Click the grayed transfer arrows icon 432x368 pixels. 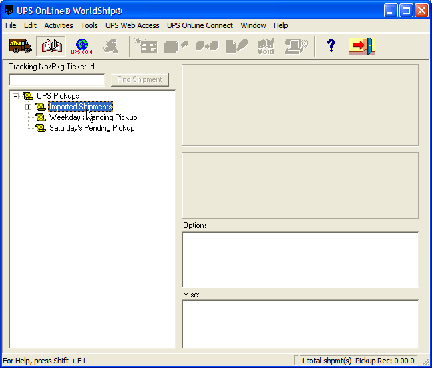[207, 46]
